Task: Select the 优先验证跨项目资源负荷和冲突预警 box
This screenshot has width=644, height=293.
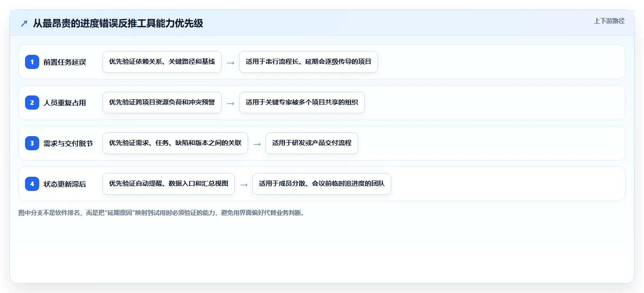Action: (x=162, y=103)
